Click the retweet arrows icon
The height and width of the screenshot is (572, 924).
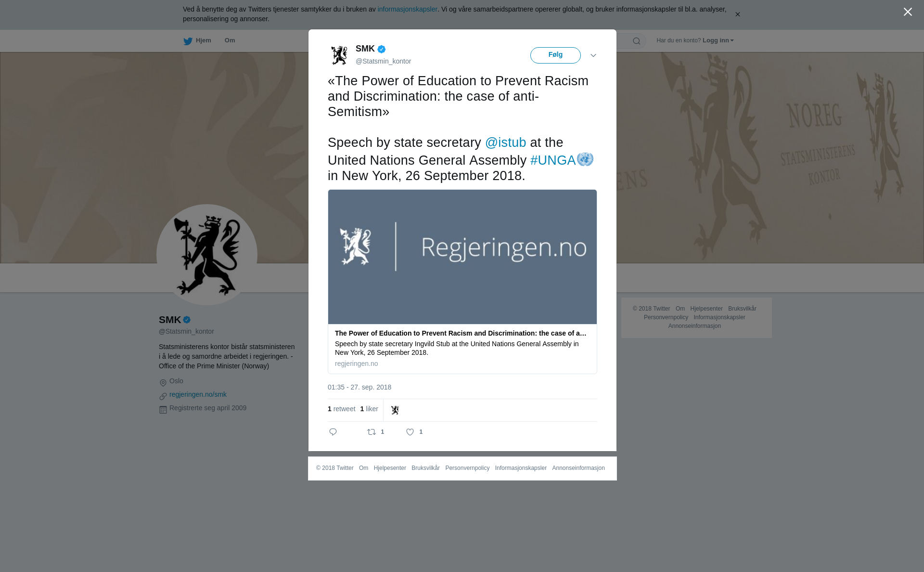tap(372, 432)
